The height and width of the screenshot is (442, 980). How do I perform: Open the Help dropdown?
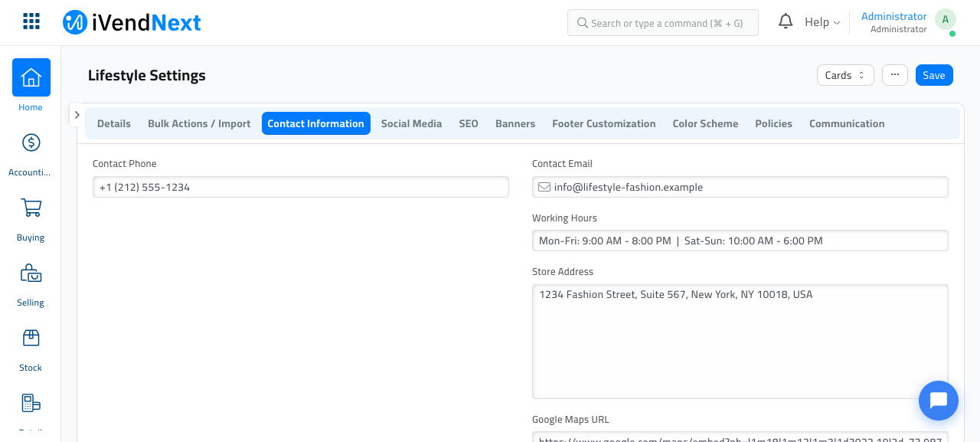click(822, 22)
